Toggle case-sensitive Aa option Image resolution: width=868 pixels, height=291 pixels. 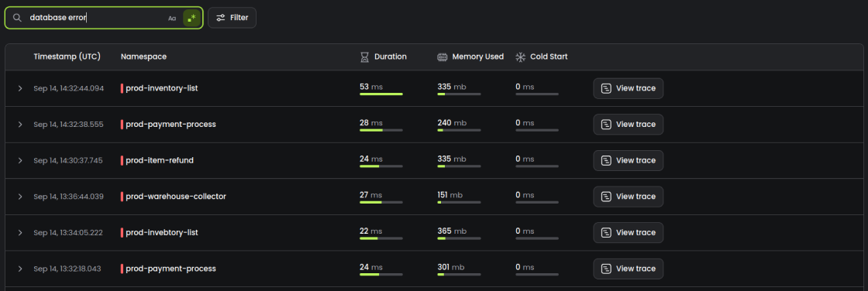tap(172, 19)
